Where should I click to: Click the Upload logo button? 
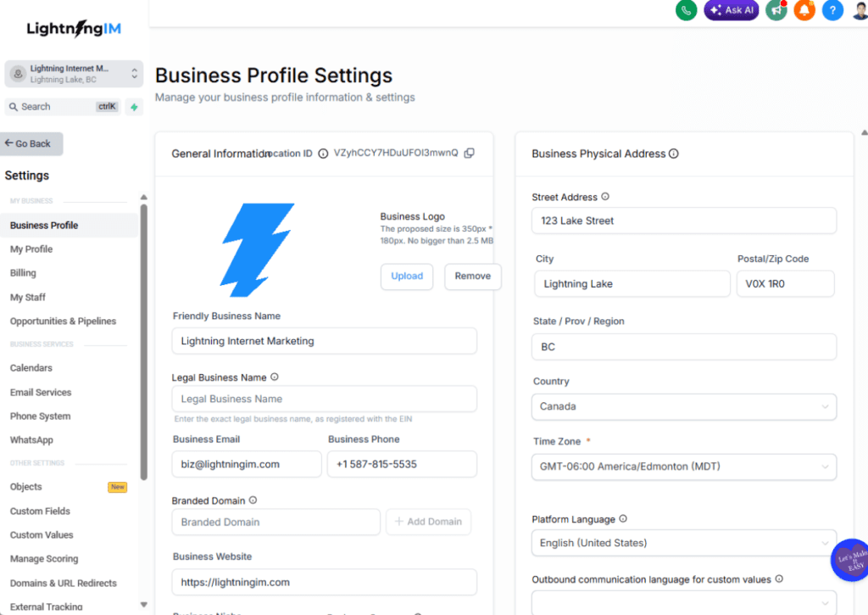point(407,277)
